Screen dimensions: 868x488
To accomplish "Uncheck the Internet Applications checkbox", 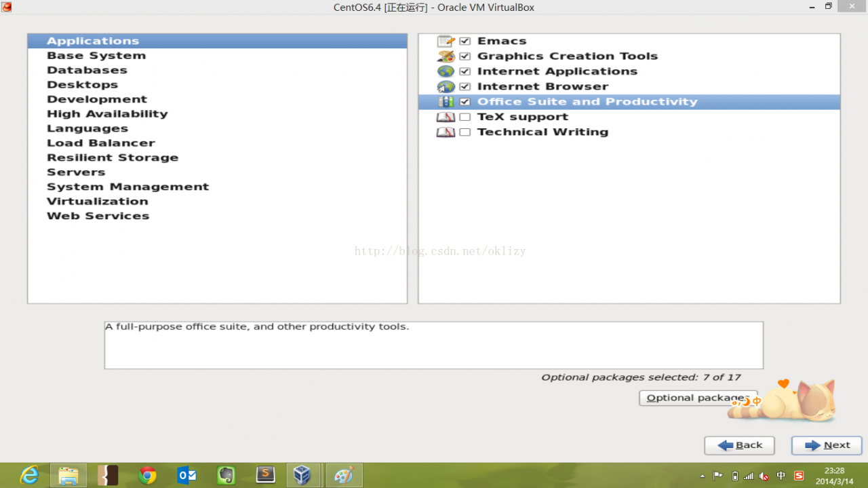I will 465,71.
